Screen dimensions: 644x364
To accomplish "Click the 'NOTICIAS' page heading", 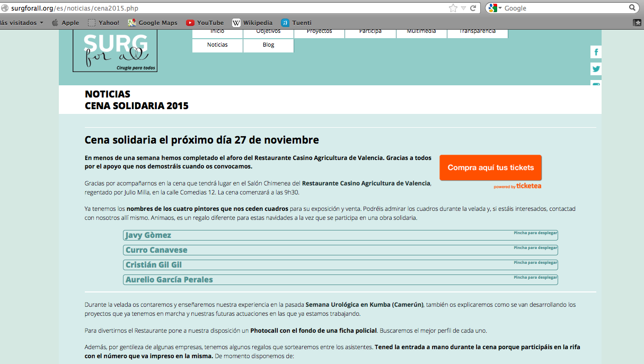I will (108, 94).
